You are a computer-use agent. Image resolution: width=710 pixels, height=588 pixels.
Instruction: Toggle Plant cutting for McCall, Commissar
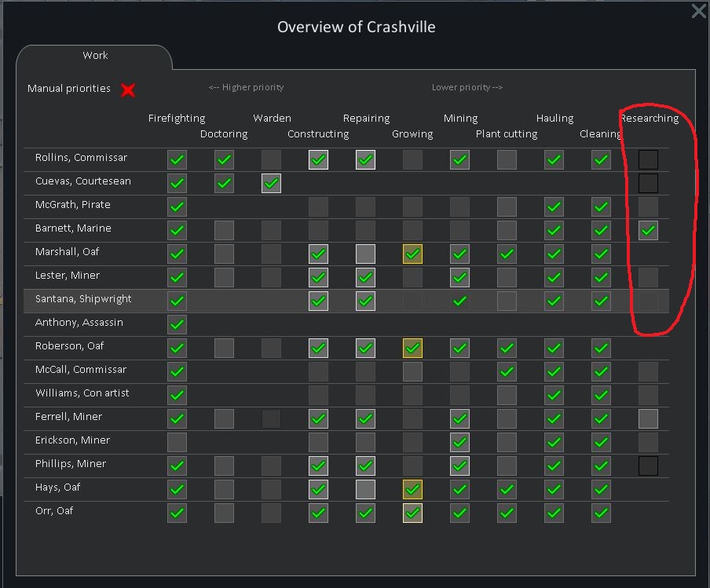[507, 371]
